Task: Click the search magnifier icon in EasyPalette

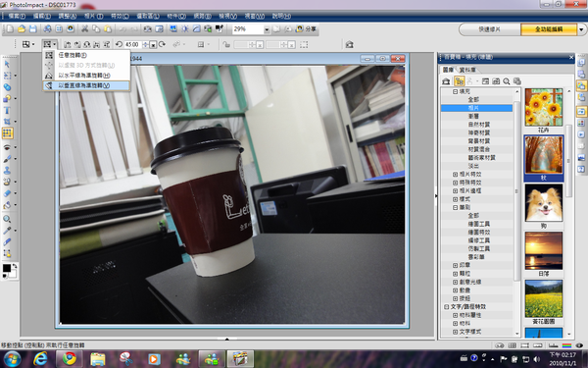Action: (507, 81)
